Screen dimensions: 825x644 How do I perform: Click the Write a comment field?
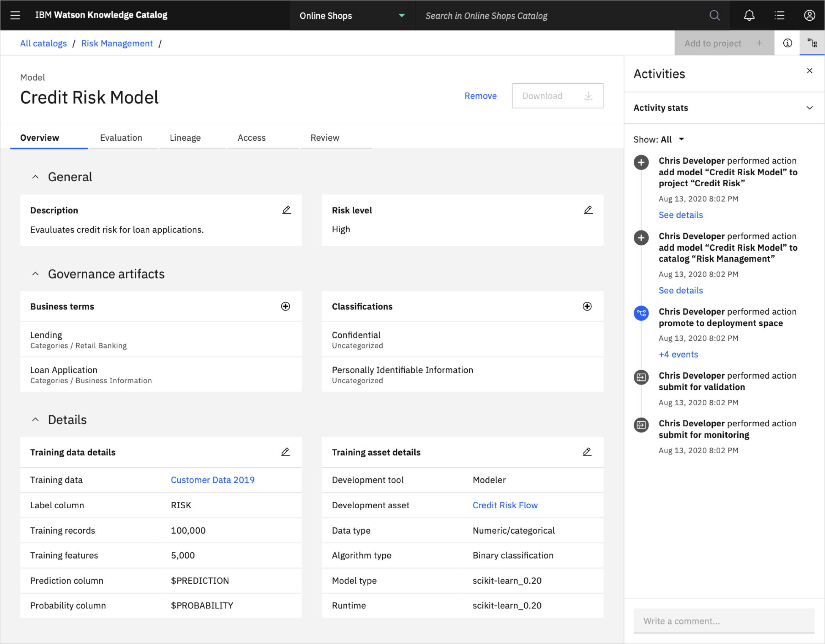723,621
